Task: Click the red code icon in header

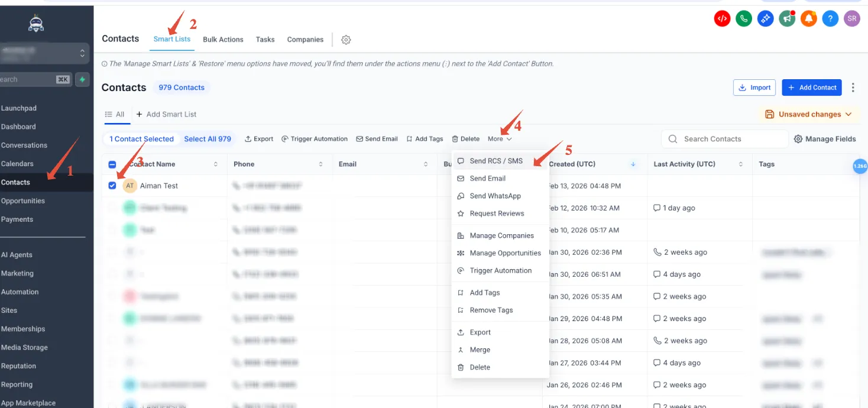Action: pyautogui.click(x=722, y=19)
